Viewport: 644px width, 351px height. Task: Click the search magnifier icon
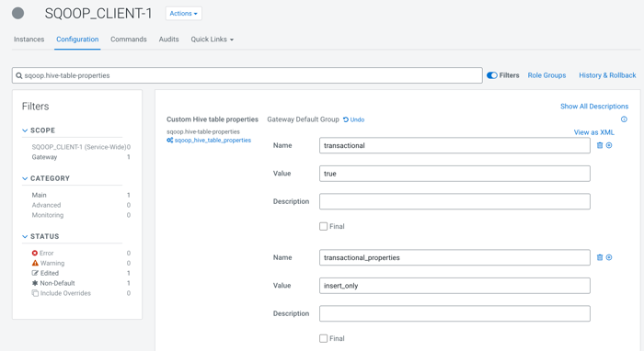(19, 75)
